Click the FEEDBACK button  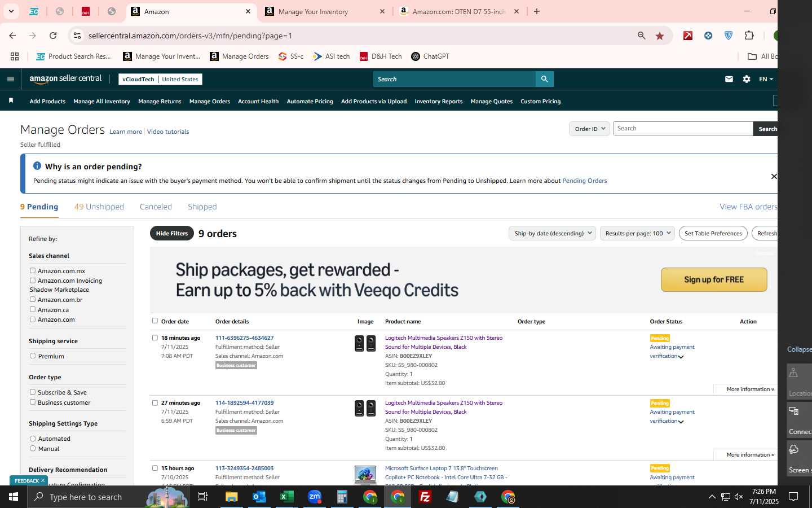pyautogui.click(x=29, y=481)
